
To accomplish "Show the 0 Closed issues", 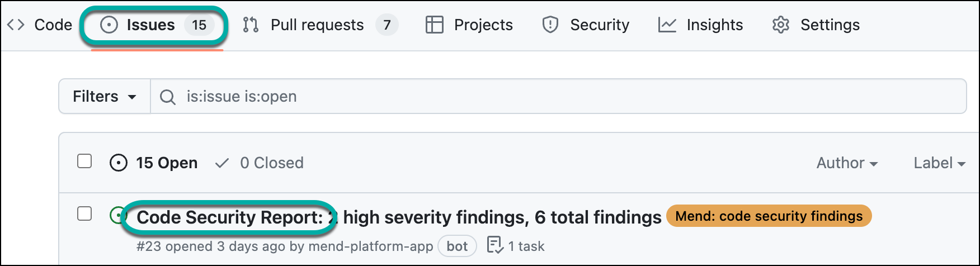I will pyautogui.click(x=271, y=163).
